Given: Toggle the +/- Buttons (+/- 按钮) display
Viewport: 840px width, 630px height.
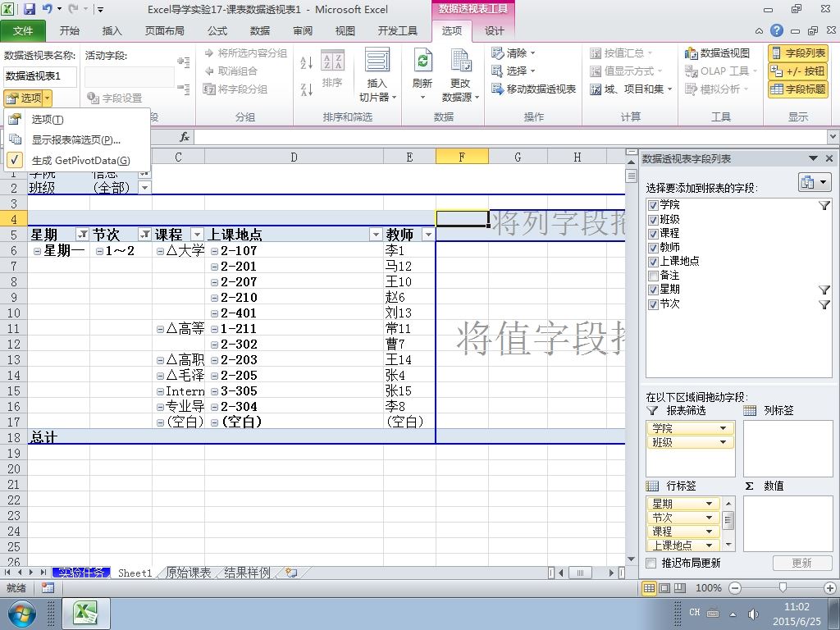Looking at the screenshot, I should coord(797,71).
